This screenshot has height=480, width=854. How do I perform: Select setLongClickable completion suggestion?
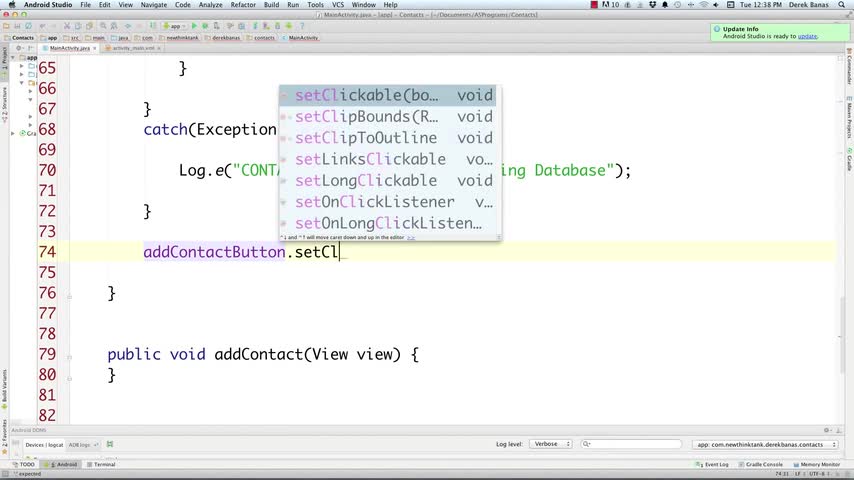[x=388, y=180]
